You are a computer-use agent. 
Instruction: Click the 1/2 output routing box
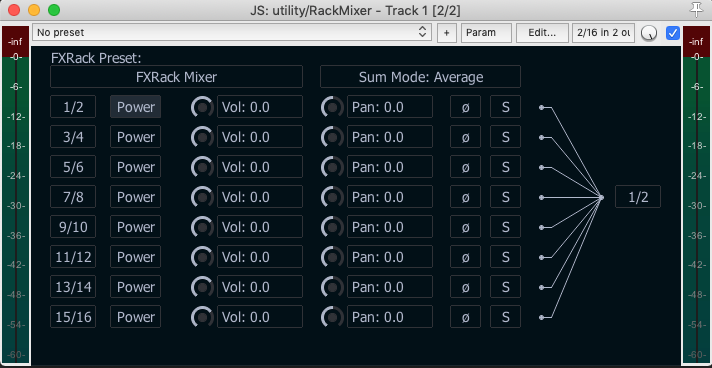(638, 197)
